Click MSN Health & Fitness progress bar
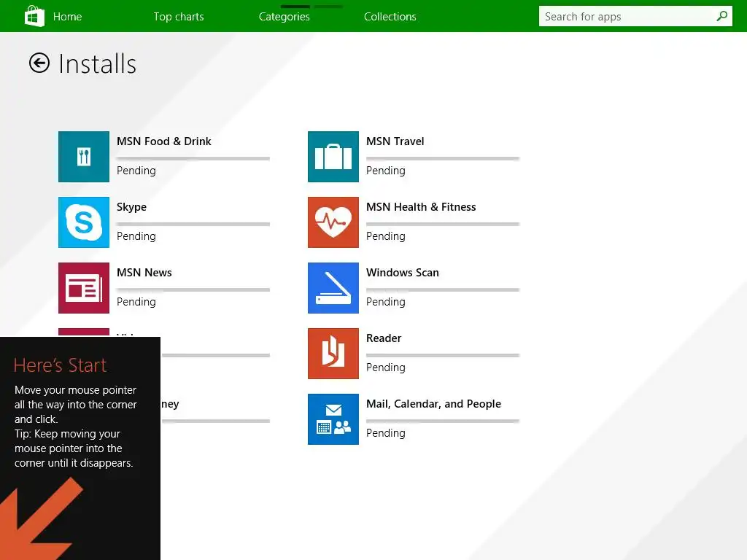 [x=443, y=225]
